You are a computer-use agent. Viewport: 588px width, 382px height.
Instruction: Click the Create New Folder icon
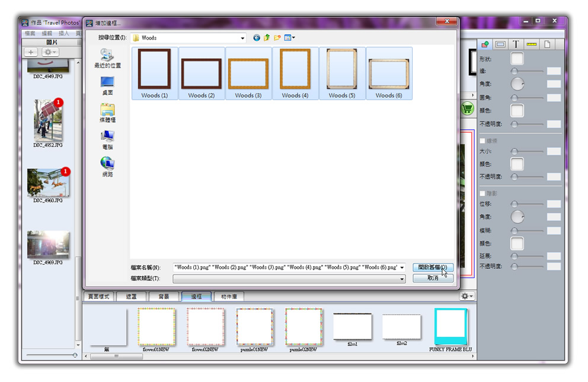[277, 38]
